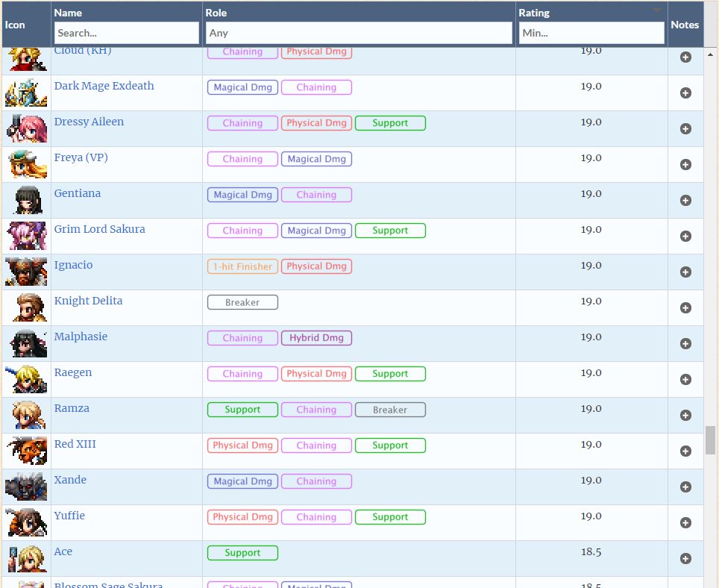719x588 pixels.
Task: Open notes plus icon for Ramza
Action: tap(685, 415)
